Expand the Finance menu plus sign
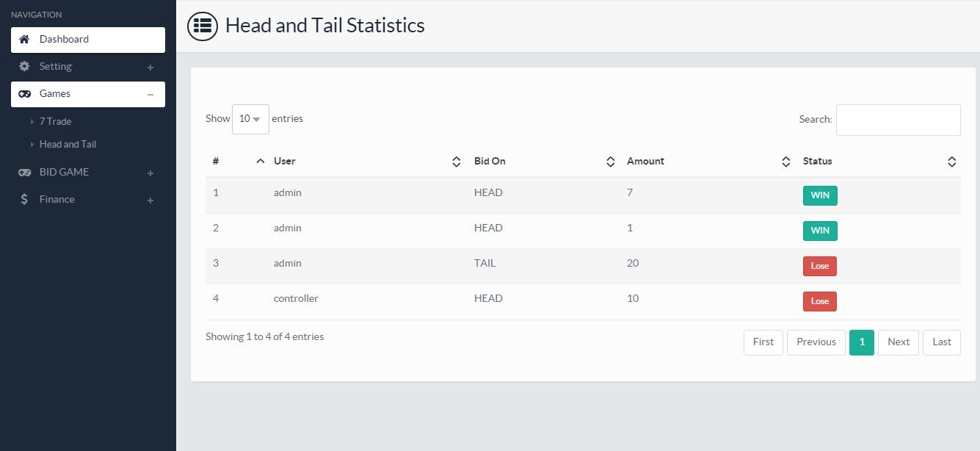This screenshot has width=980, height=451. [150, 201]
